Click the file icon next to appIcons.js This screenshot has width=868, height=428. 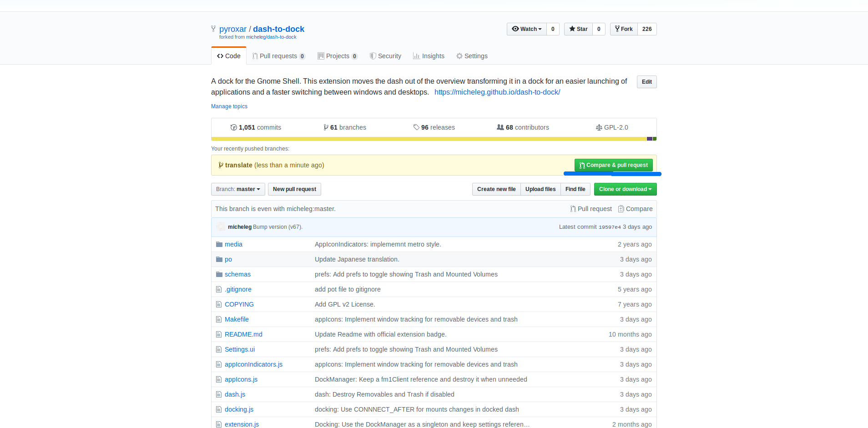coord(219,379)
